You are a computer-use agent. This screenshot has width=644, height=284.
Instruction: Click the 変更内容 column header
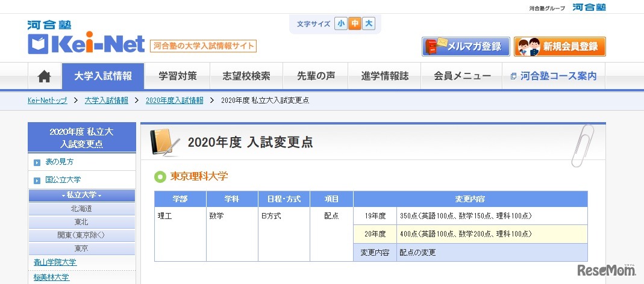[470, 199]
